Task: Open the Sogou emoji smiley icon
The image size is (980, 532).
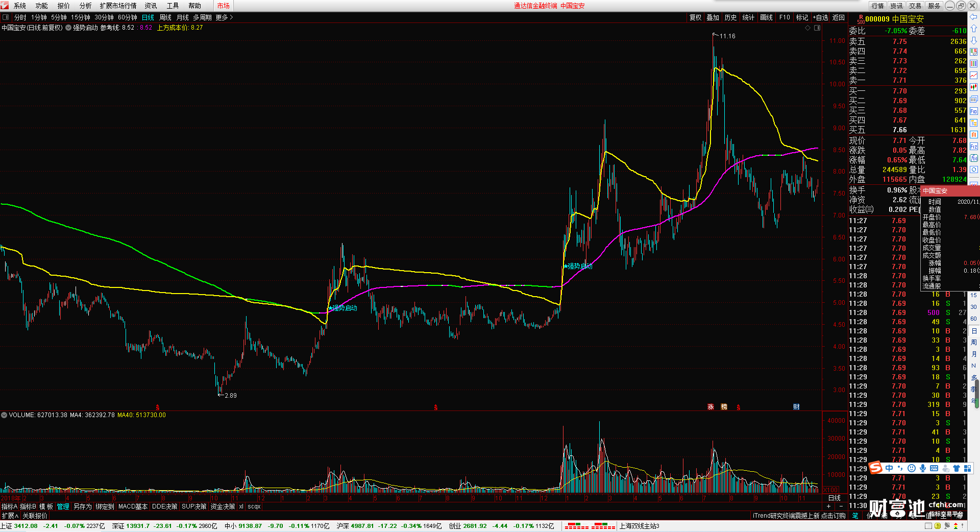Action: pyautogui.click(x=912, y=468)
